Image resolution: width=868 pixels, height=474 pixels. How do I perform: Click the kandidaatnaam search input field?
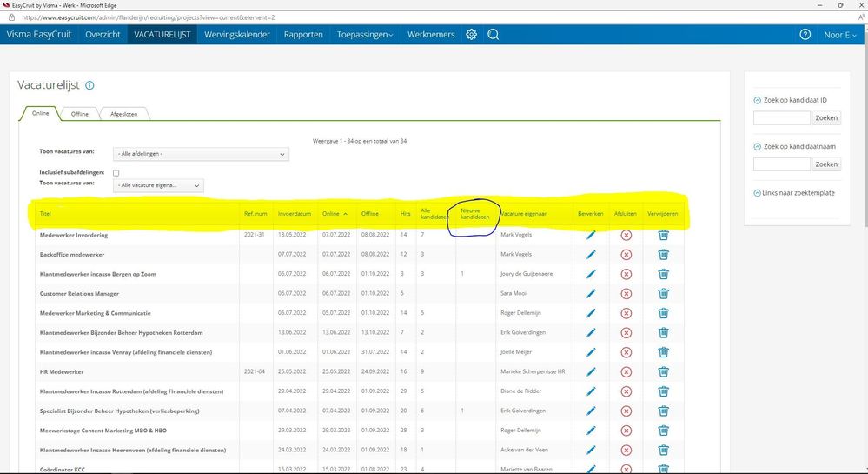(x=782, y=164)
